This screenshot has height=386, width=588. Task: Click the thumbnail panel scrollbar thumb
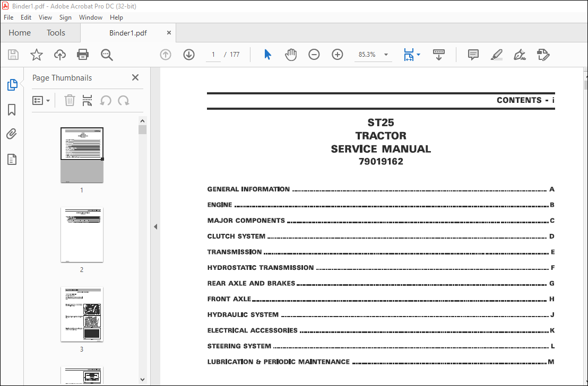142,130
